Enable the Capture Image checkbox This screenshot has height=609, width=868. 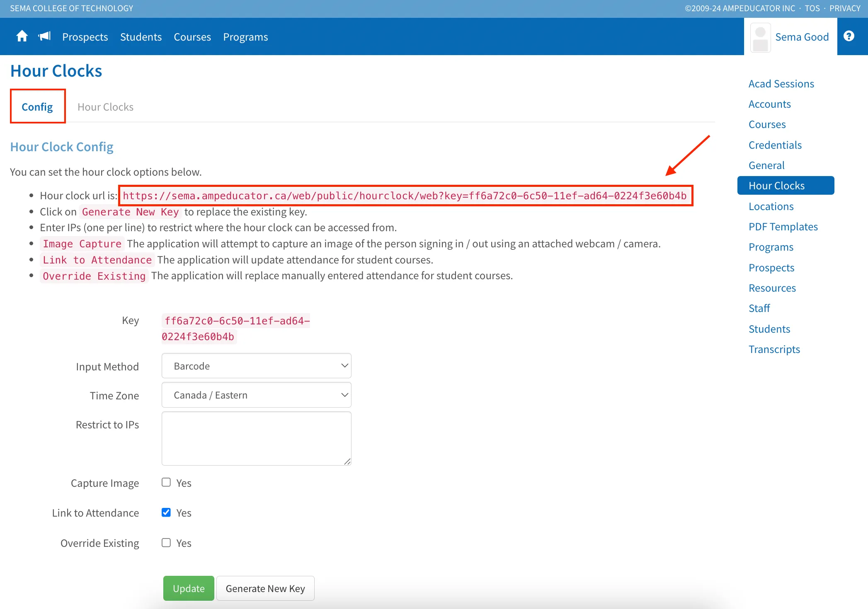point(166,482)
